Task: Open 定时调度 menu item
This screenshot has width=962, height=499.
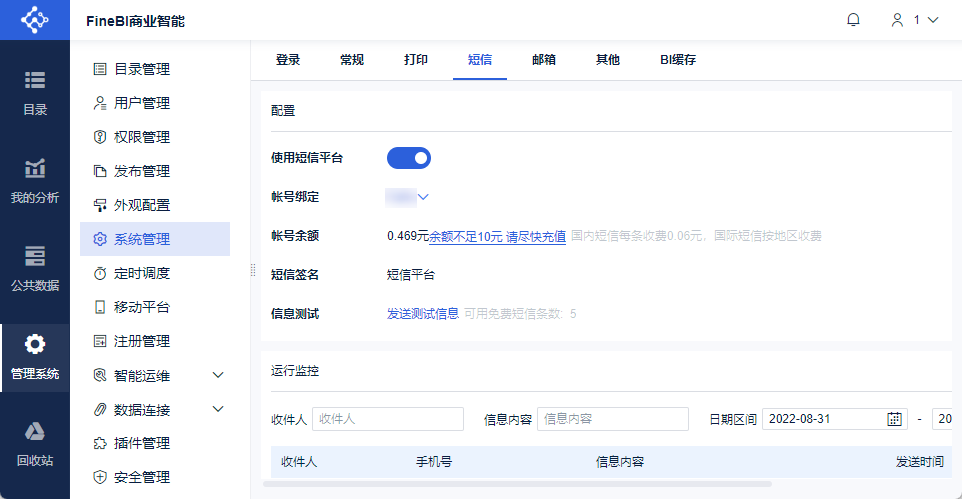Action: pos(155,273)
